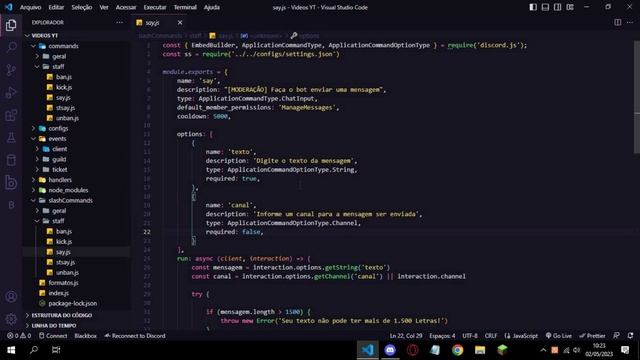Viewport: 640px width, 360px height.
Task: Click Explorer more actions ellipsis
Action: (x=120, y=22)
